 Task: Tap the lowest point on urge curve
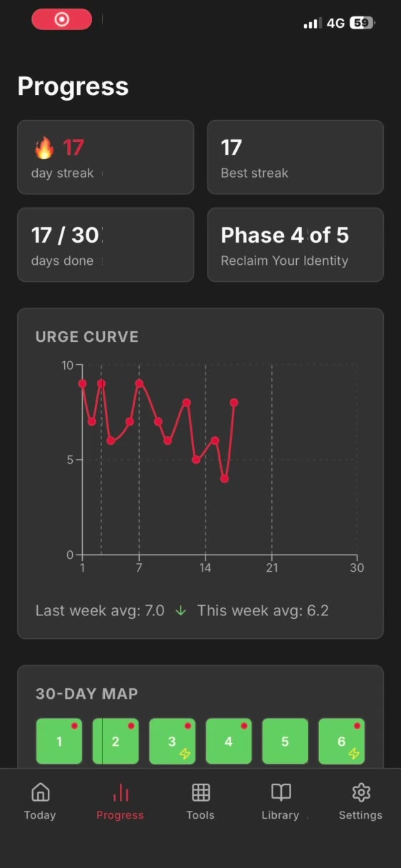click(225, 479)
